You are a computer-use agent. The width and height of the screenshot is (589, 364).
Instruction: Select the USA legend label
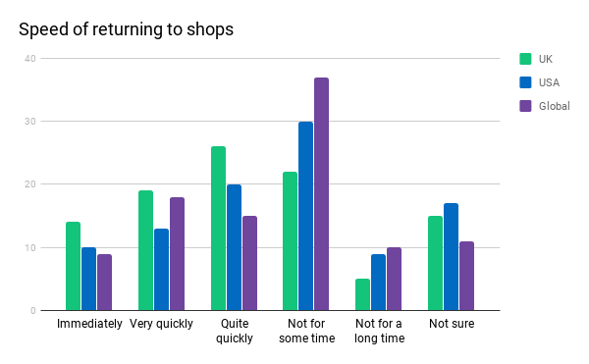point(549,82)
